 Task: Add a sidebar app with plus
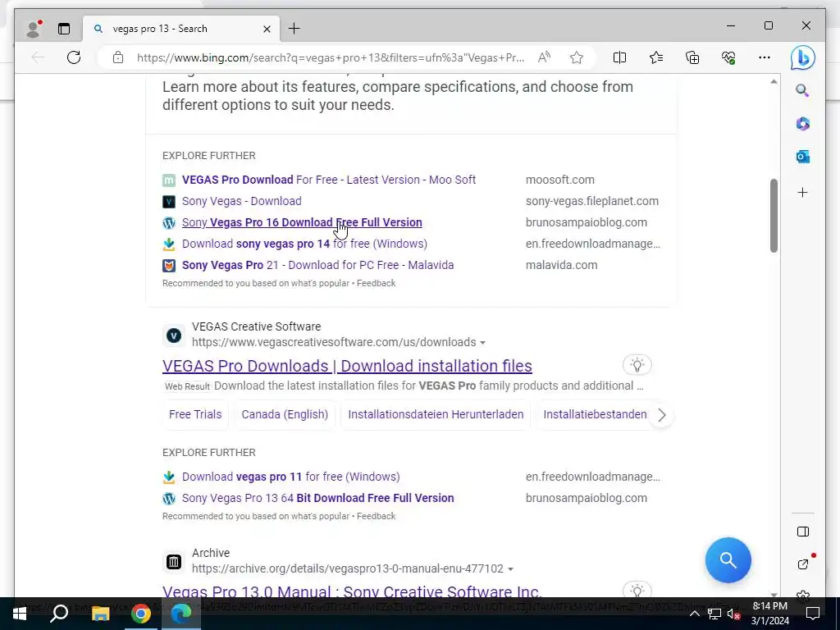[x=802, y=192]
